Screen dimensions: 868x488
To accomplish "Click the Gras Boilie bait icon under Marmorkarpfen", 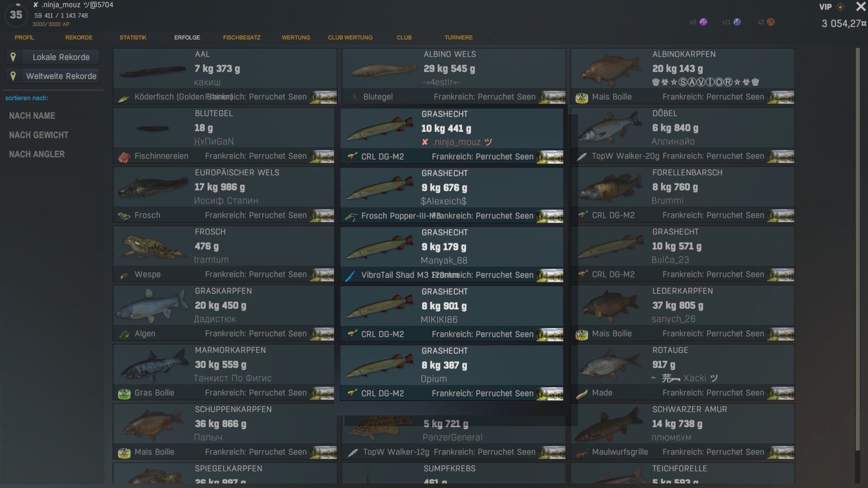I will click(124, 394).
